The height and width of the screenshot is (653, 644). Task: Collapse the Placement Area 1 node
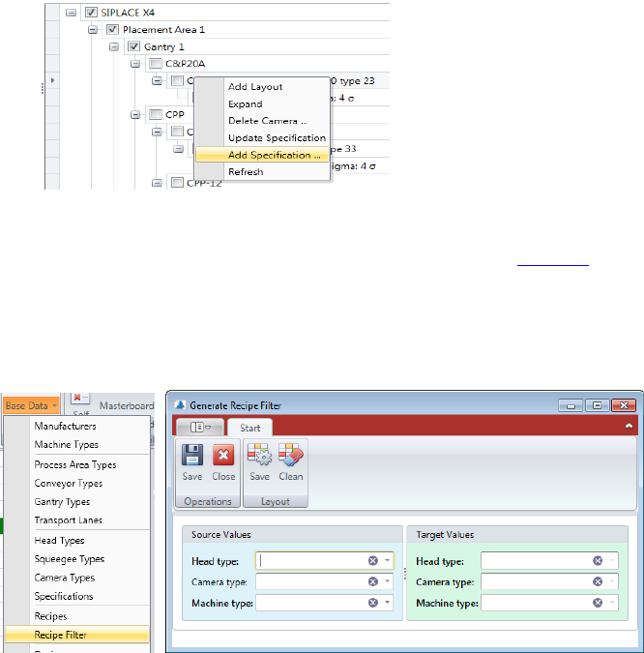click(x=93, y=30)
